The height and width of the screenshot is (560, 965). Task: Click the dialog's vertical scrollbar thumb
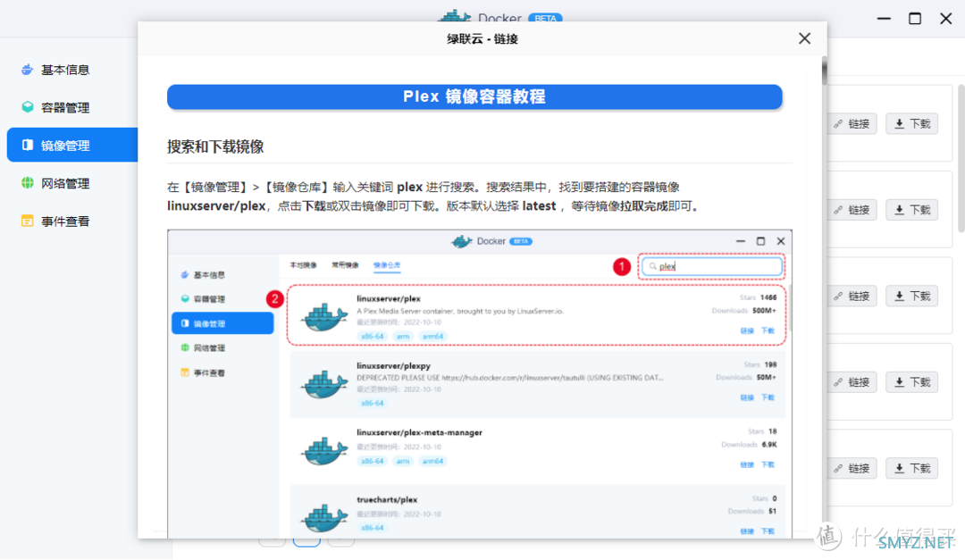pos(824,71)
